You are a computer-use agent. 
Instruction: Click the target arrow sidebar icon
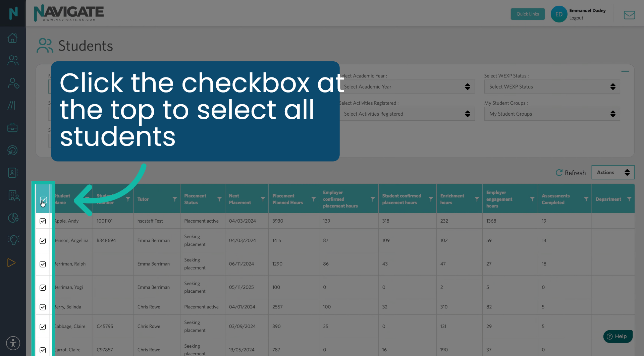[12, 150]
